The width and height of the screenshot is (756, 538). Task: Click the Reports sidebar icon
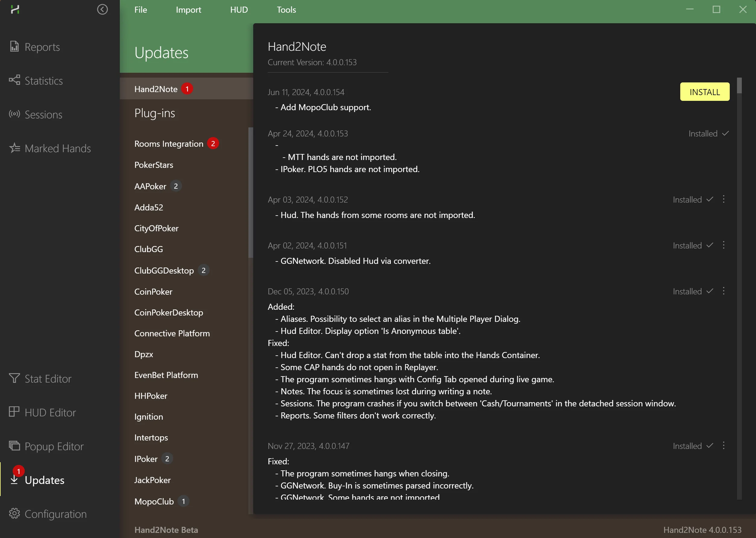click(x=14, y=46)
